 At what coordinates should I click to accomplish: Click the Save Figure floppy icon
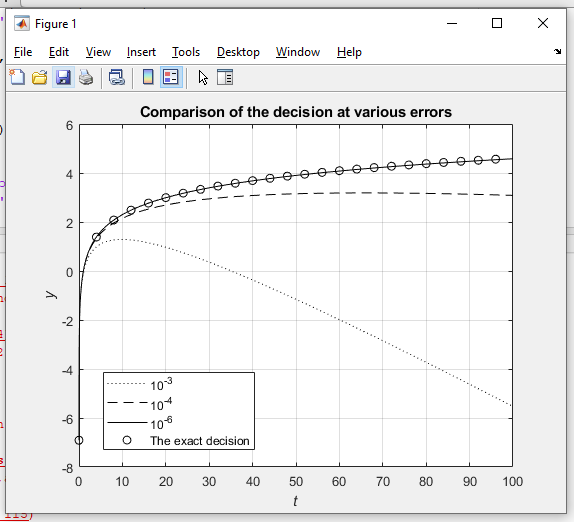point(63,77)
